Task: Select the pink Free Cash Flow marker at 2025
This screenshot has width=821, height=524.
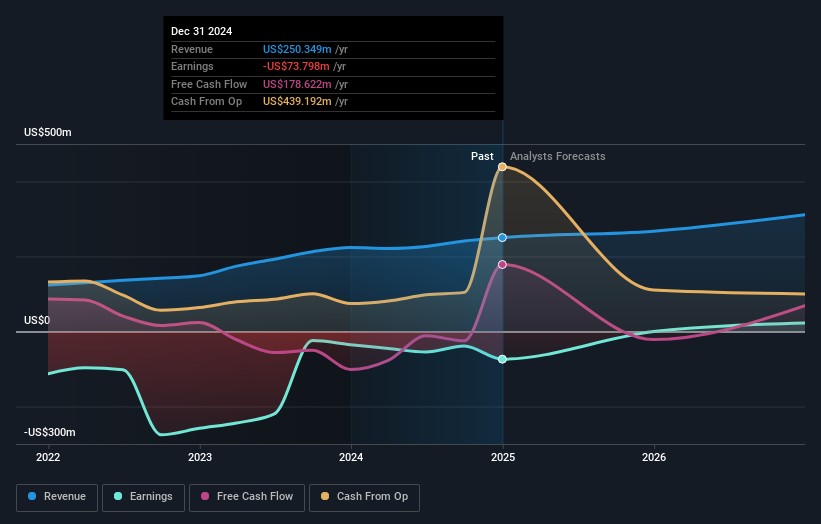Action: 502,265
